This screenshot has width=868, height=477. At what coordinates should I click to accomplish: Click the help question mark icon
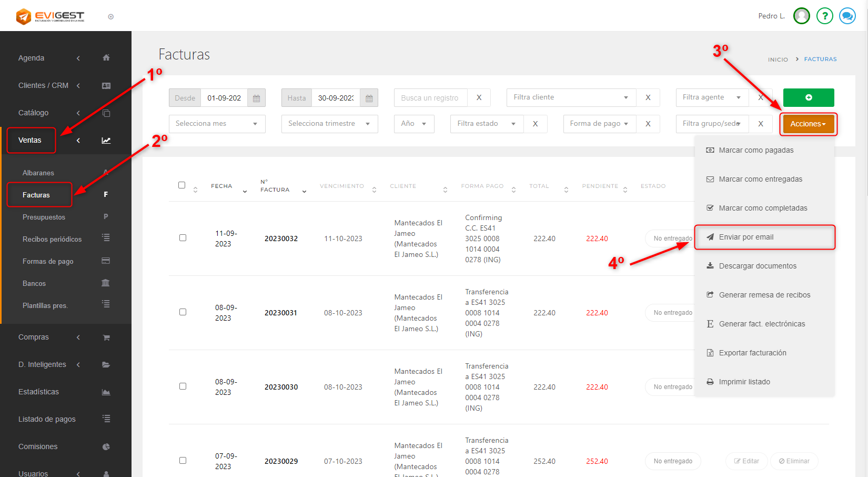[x=824, y=16]
